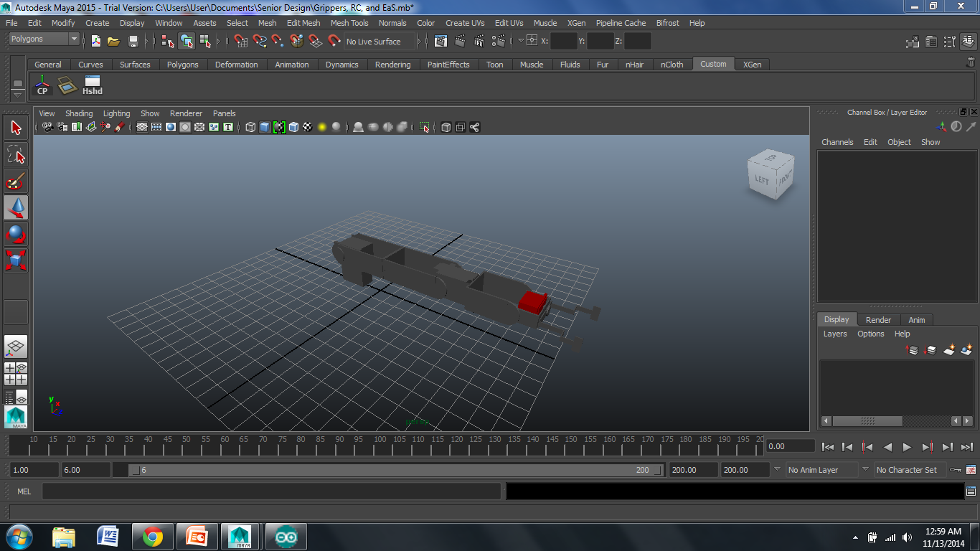Open the Polygons menu set dropdown
The image size is (980, 551).
coord(44,39)
